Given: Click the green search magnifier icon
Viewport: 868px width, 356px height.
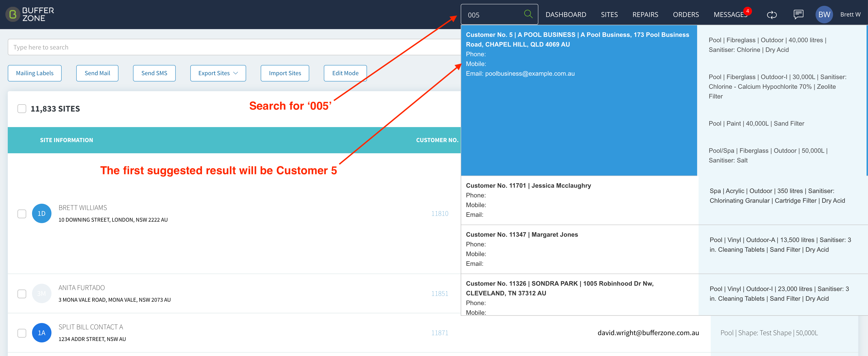Looking at the screenshot, I should (528, 14).
